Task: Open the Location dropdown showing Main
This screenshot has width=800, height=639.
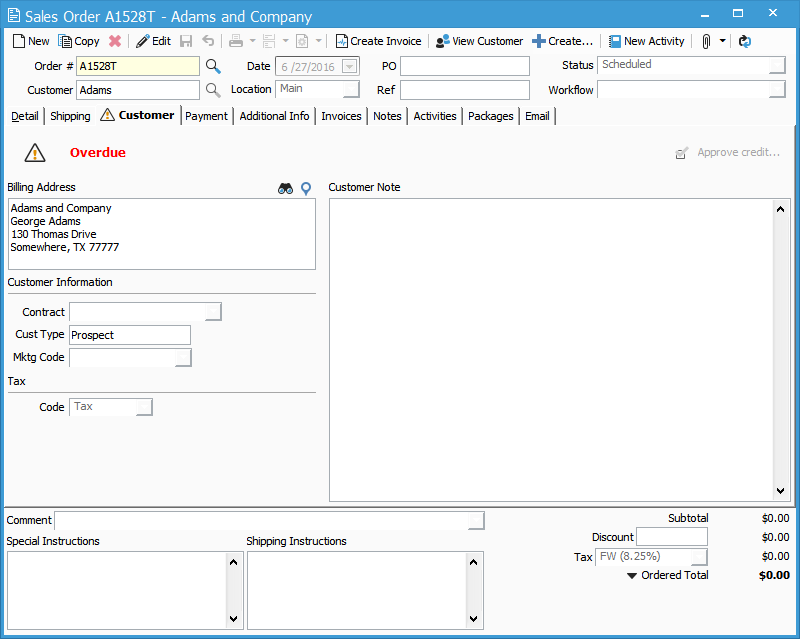Action: [351, 89]
